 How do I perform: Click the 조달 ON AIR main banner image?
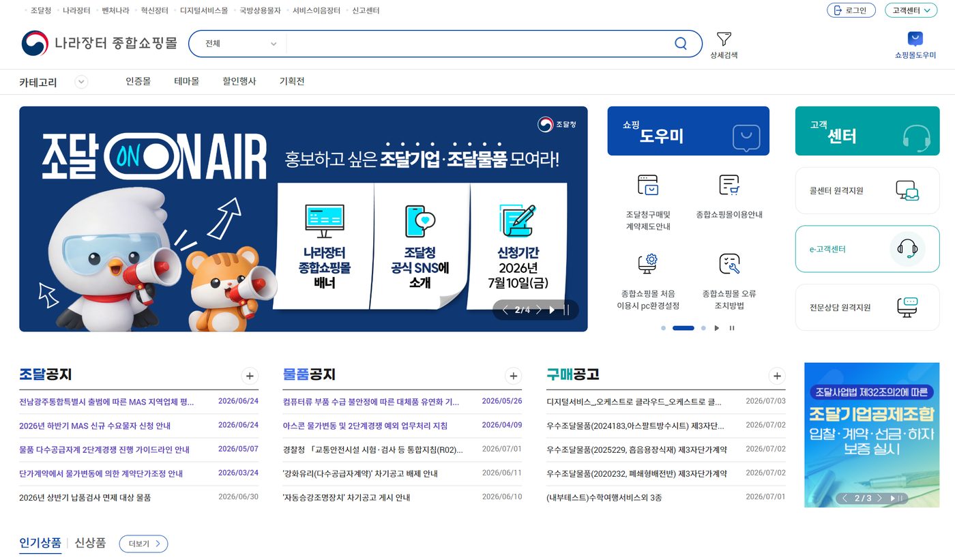303,219
